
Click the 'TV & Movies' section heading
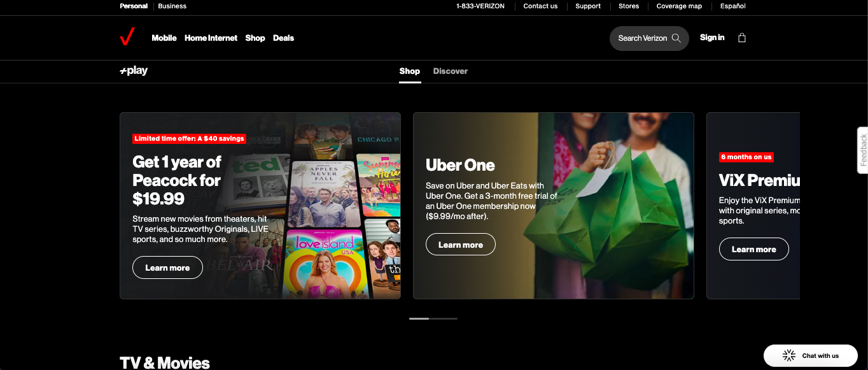pyautogui.click(x=165, y=362)
